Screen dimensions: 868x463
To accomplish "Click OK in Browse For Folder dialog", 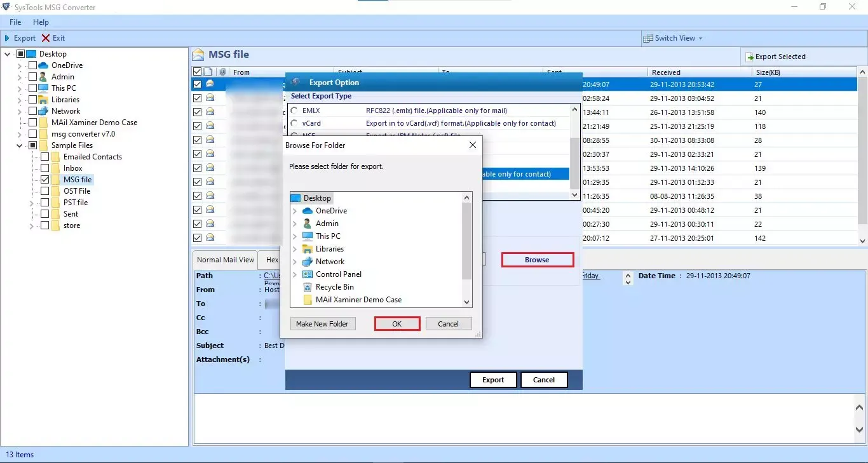I will 397,324.
